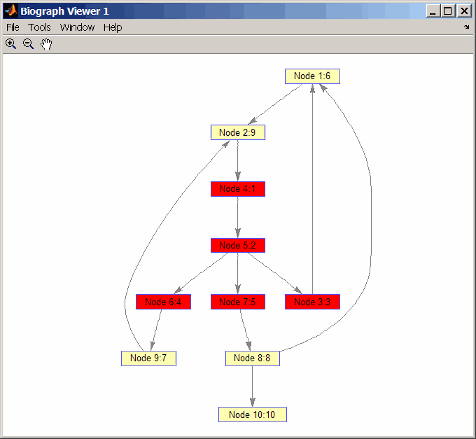Select the red Node 3:3 box
Screen dimensions: 476x439
312,302
